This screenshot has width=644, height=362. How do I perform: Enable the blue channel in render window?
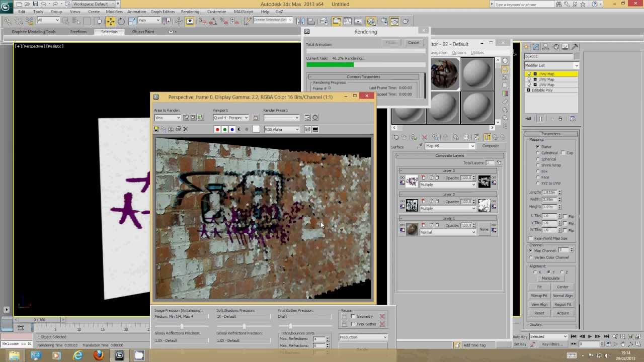[232, 129]
